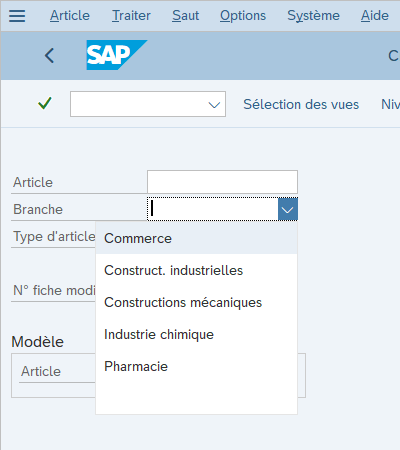Open the Article menu
The height and width of the screenshot is (450, 400).
click(x=70, y=16)
